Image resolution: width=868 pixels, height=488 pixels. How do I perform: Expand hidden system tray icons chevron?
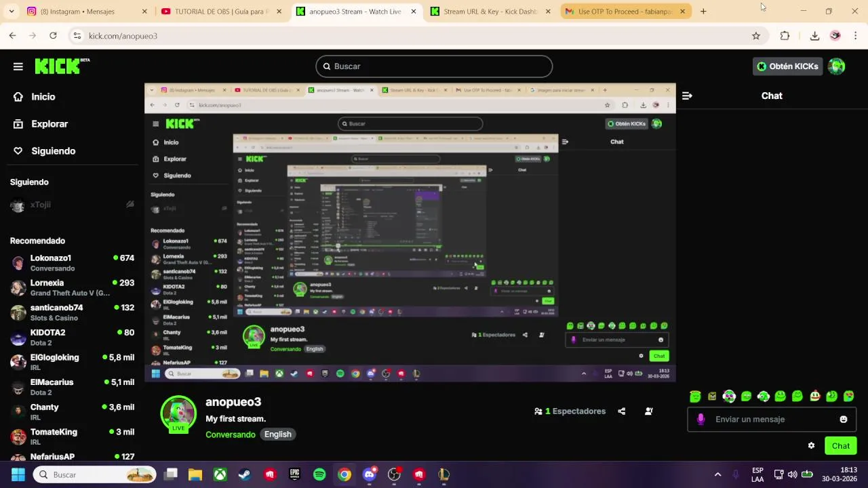[717, 474]
